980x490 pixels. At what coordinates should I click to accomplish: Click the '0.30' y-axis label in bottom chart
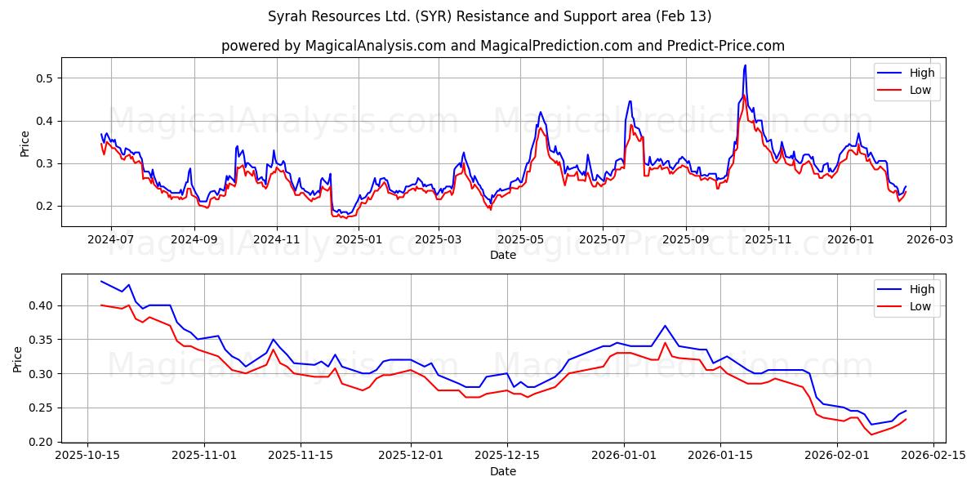point(42,374)
